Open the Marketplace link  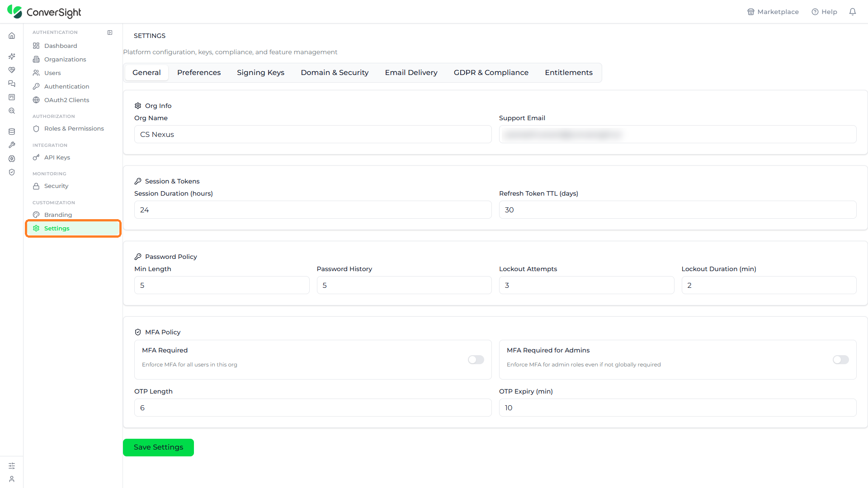pyautogui.click(x=773, y=12)
